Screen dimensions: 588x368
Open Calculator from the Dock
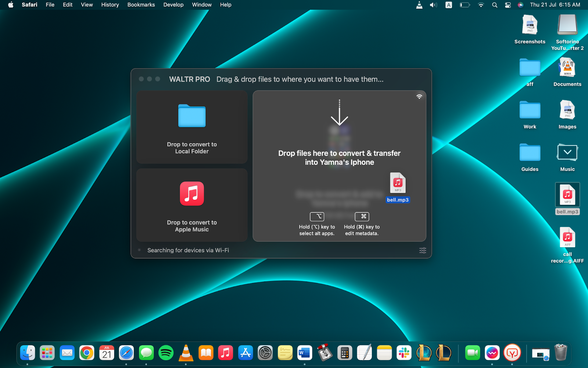345,353
